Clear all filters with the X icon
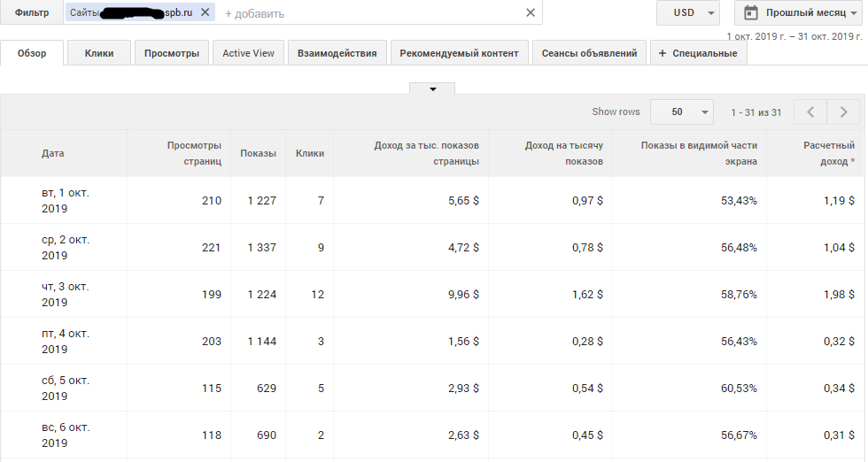The image size is (868, 462). (x=531, y=12)
